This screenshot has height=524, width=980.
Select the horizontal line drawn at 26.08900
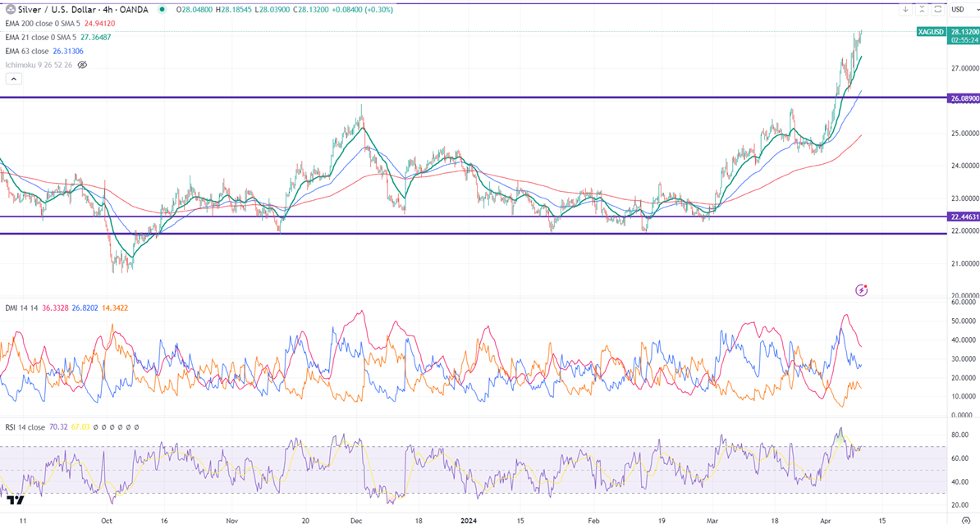[473, 98]
